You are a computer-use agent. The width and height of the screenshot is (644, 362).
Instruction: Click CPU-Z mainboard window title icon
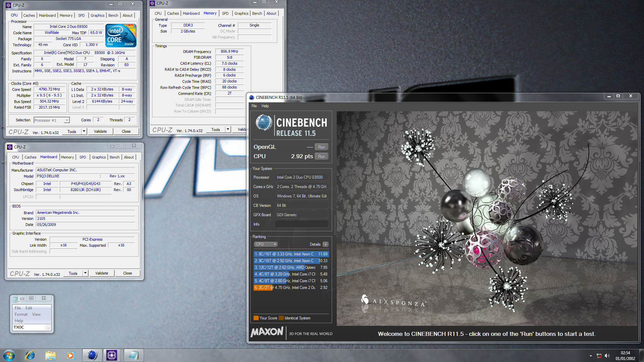pos(10,147)
